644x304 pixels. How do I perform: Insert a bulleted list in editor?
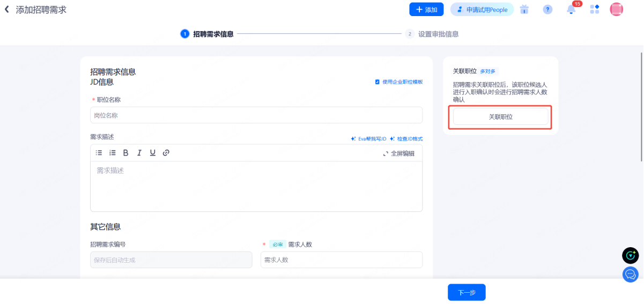[99, 153]
